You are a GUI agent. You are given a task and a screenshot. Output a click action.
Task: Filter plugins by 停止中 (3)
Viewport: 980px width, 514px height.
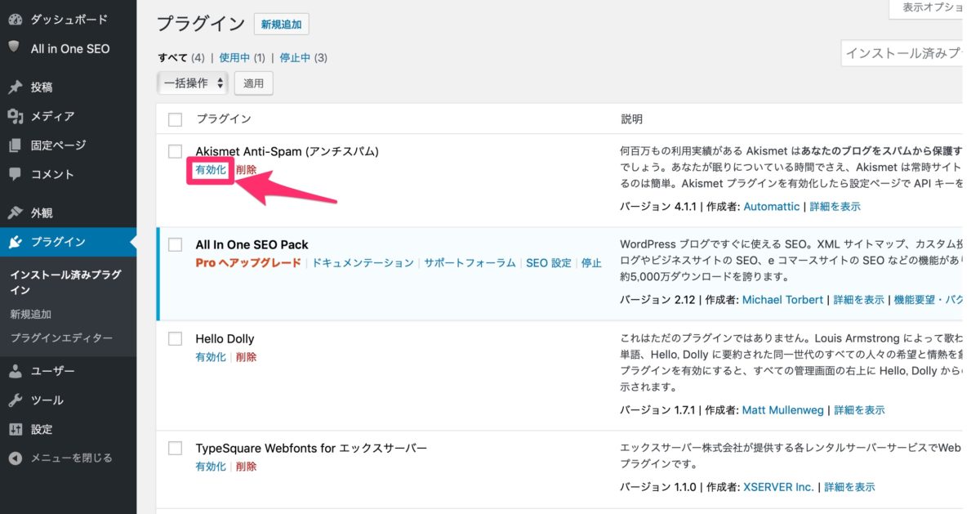304,57
